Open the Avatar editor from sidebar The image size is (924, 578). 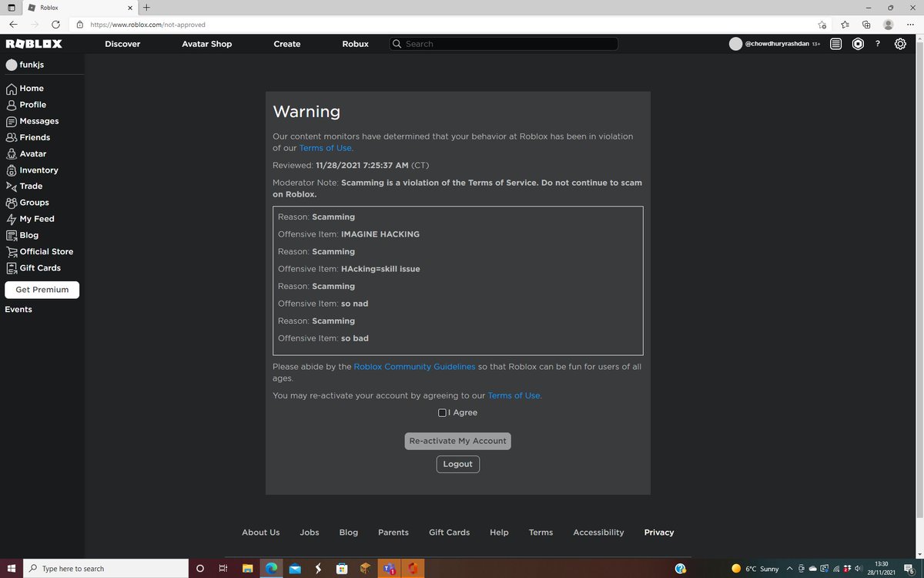point(26,153)
